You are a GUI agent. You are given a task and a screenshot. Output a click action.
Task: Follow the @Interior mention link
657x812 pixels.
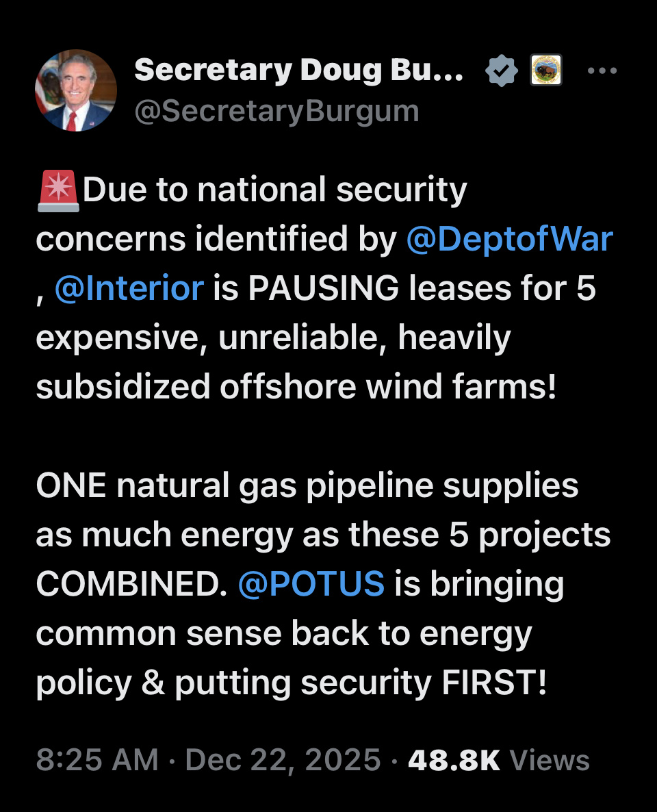tap(129, 288)
